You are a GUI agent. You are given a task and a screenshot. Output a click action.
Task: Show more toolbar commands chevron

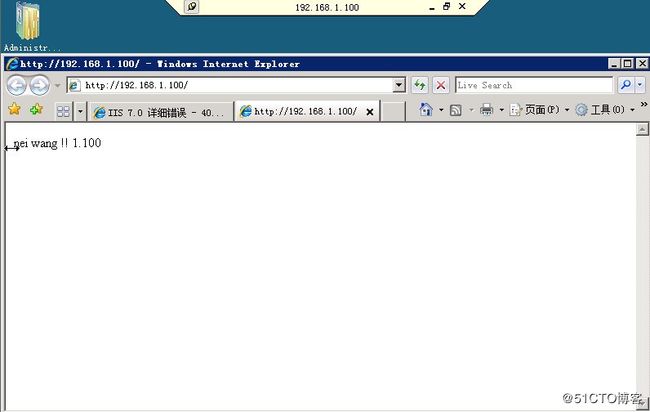643,104
